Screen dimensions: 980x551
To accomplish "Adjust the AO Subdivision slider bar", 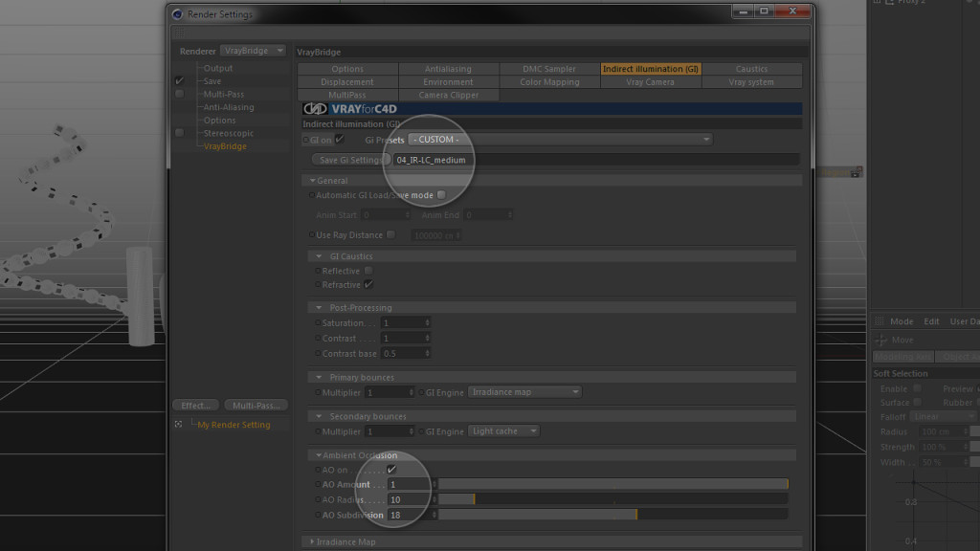I will (613, 515).
